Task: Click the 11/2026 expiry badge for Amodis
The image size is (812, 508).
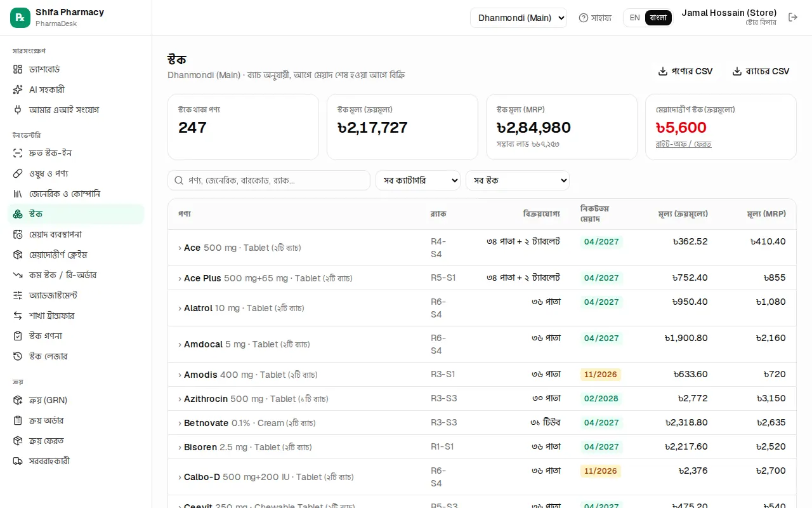Action: [601, 375]
